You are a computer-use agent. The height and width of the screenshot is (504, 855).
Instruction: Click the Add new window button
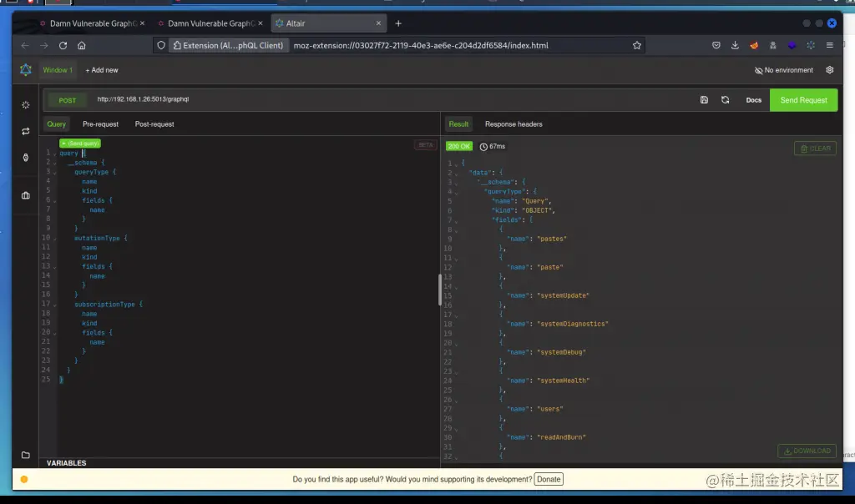[101, 70]
